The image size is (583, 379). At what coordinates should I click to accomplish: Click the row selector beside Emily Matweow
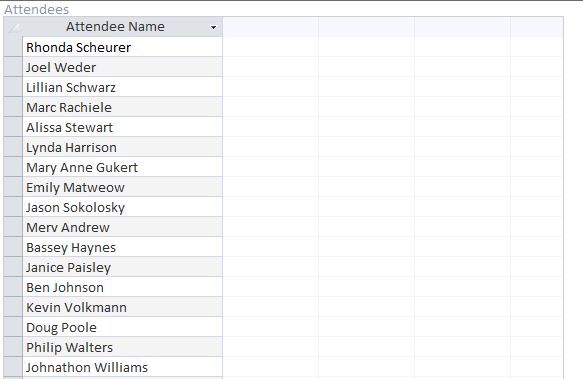(x=13, y=187)
